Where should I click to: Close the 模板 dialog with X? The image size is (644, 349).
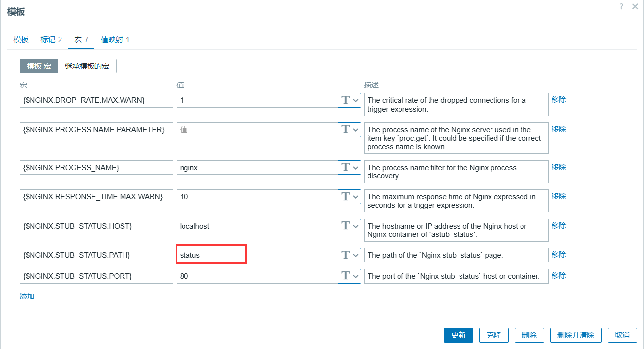click(635, 6)
